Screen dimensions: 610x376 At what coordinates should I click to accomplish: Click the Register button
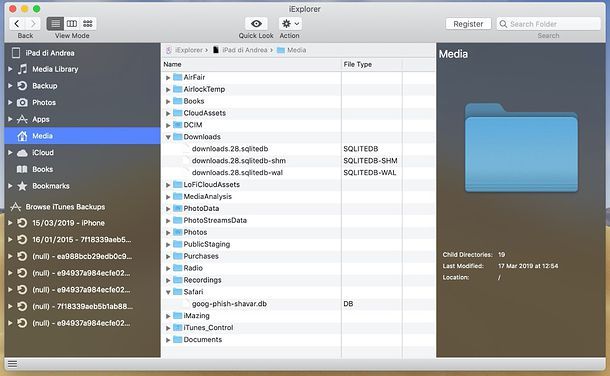(x=468, y=24)
